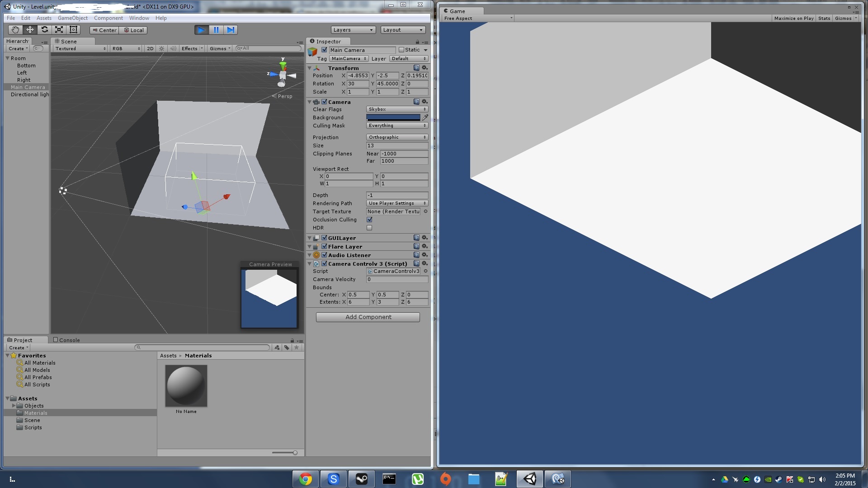Disable the Camera component checkbox
This screenshot has width=868, height=488.
point(324,102)
